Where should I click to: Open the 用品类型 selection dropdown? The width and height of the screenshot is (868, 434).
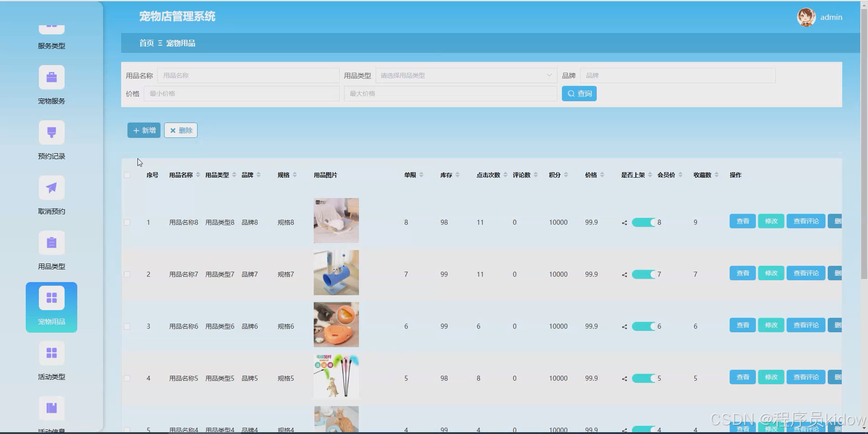pyautogui.click(x=466, y=75)
